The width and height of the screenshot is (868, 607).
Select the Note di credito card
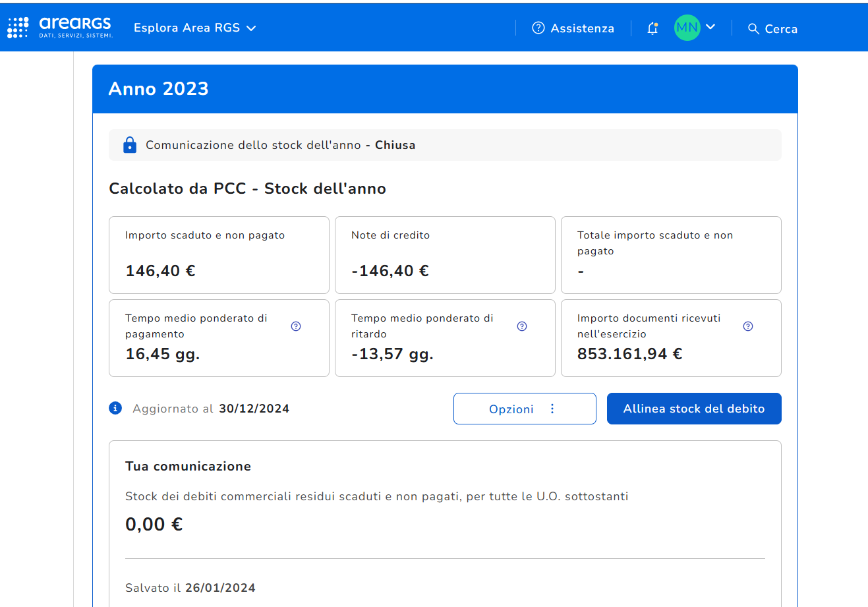coord(445,255)
